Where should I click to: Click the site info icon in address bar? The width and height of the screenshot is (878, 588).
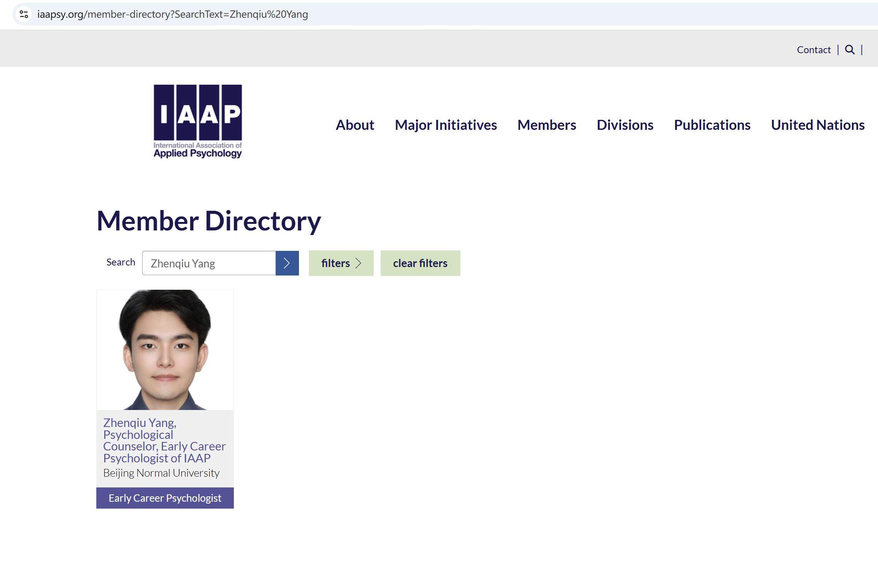[24, 14]
